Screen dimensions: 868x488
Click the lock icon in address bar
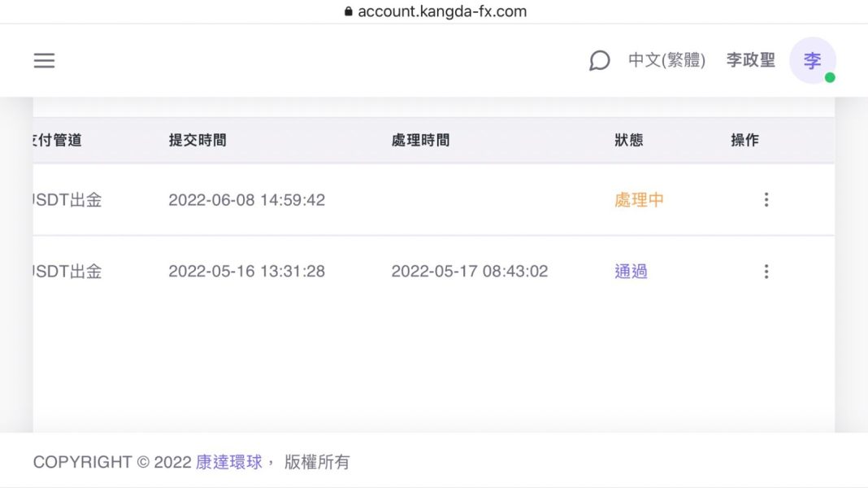pyautogui.click(x=348, y=11)
